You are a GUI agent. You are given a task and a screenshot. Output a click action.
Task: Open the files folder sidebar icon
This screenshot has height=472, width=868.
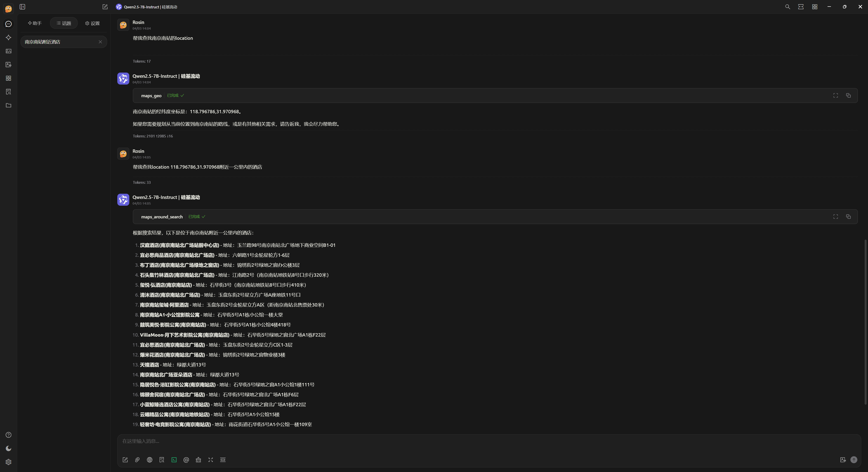click(8, 105)
